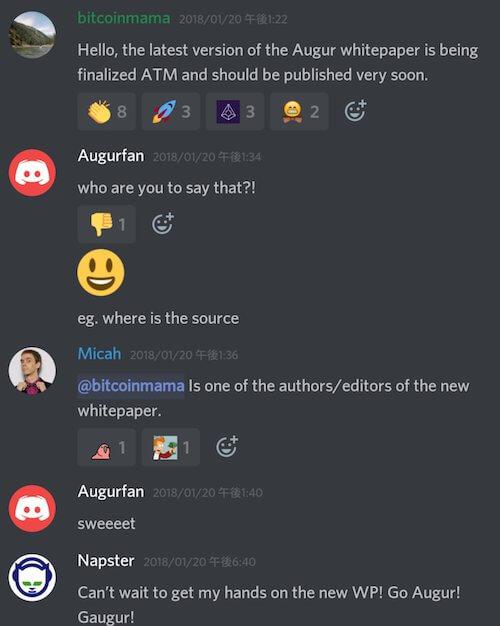Click the bitcoinmama username in green
The image size is (500, 626).
tap(124, 18)
